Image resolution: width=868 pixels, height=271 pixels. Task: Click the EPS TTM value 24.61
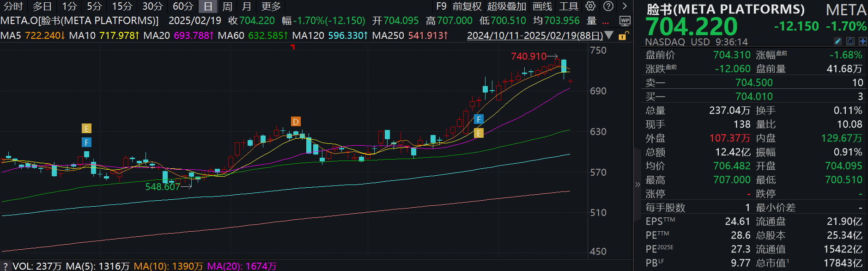pyautogui.click(x=738, y=222)
